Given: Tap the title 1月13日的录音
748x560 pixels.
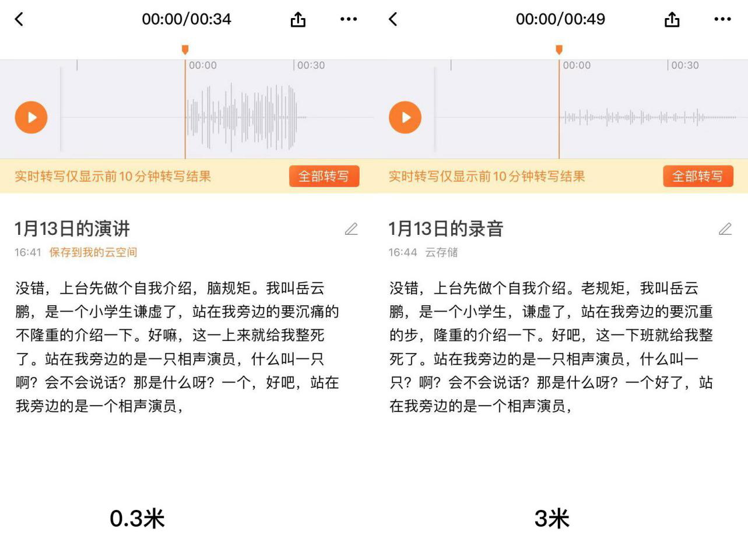Looking at the screenshot, I should pos(446,229).
